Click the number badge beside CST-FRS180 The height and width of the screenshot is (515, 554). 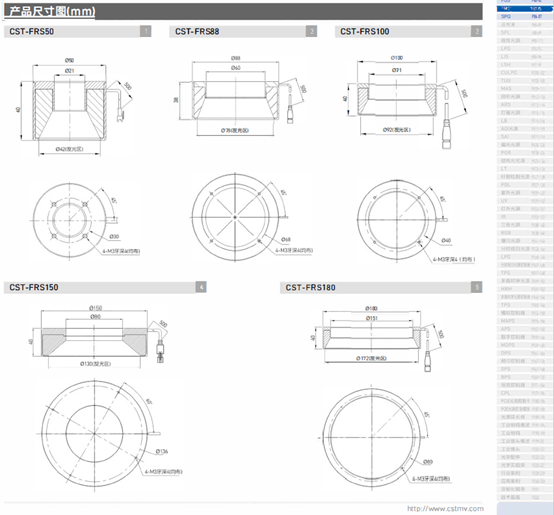click(477, 287)
